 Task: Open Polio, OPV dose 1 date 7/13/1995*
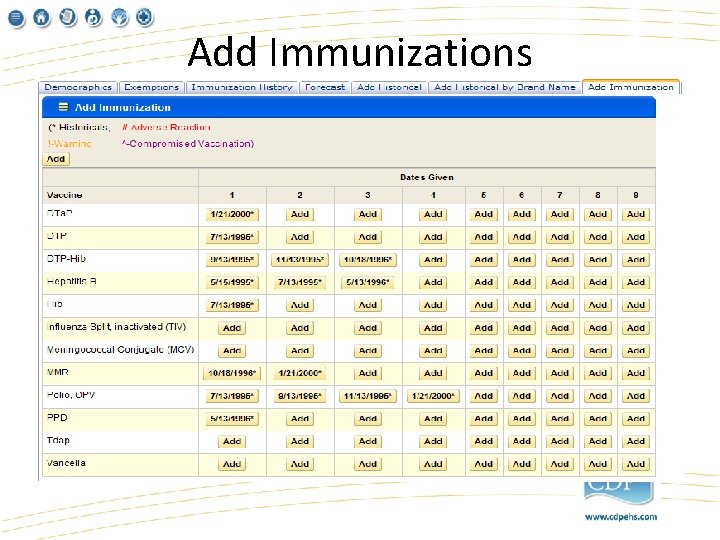pos(232,396)
